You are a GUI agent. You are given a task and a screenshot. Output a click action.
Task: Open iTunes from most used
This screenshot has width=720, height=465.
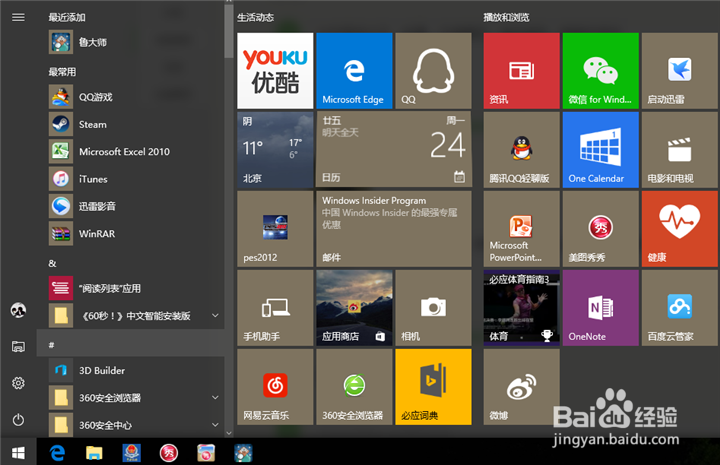click(x=130, y=179)
